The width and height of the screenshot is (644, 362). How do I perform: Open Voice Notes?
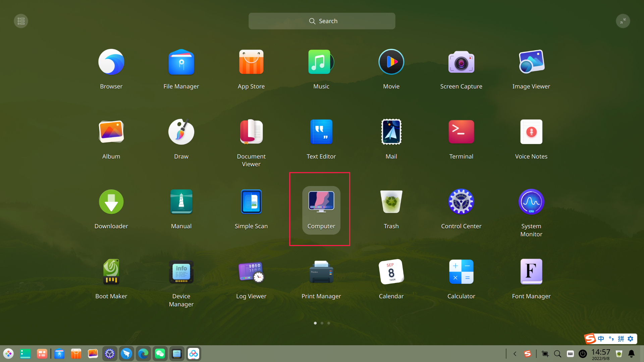click(531, 132)
